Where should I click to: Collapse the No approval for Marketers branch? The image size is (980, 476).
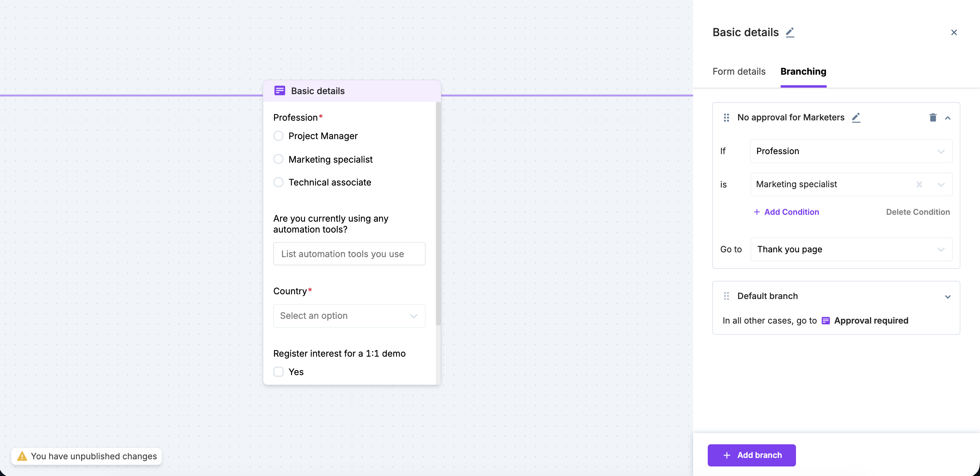pos(948,118)
